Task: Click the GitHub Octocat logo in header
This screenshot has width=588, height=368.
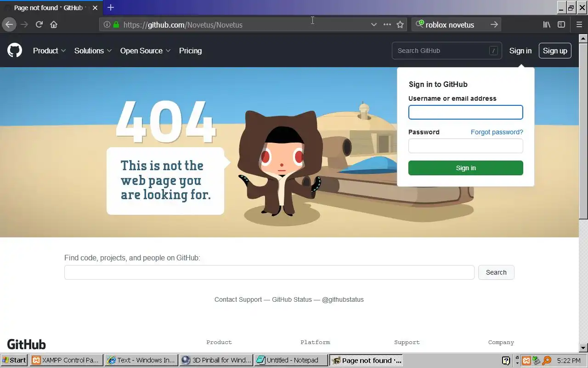Action: pyautogui.click(x=15, y=51)
